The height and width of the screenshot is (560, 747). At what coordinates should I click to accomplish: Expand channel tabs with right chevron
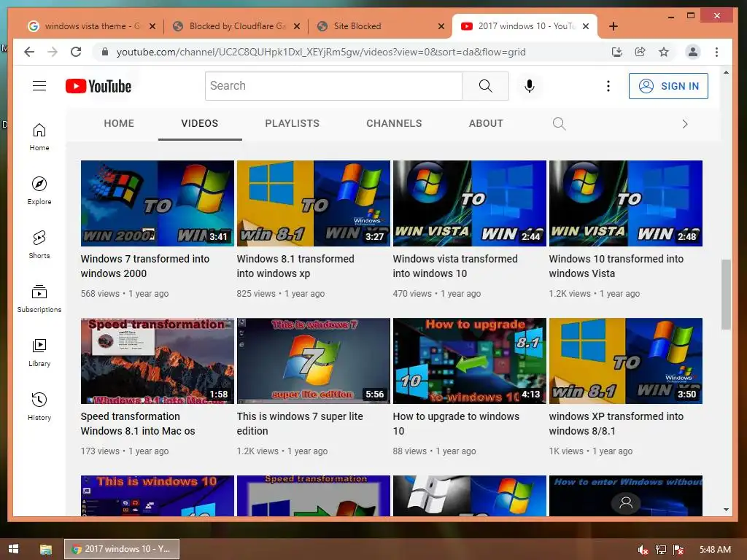pos(684,124)
